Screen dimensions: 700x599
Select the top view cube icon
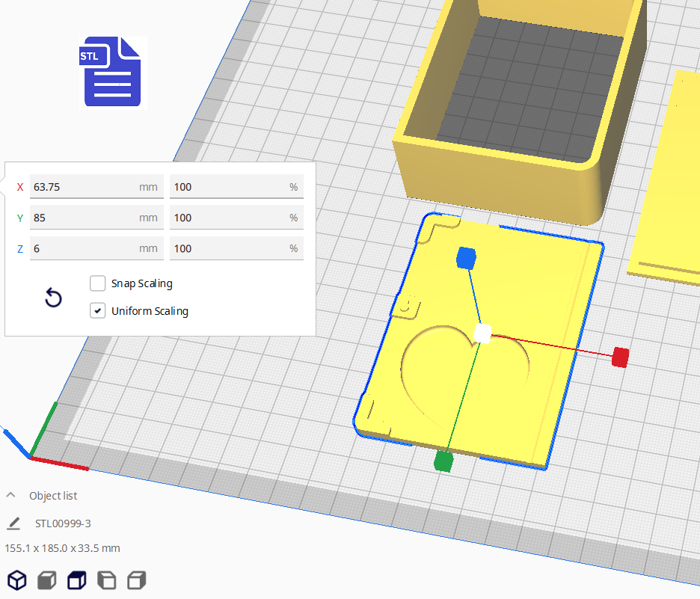pos(76,580)
